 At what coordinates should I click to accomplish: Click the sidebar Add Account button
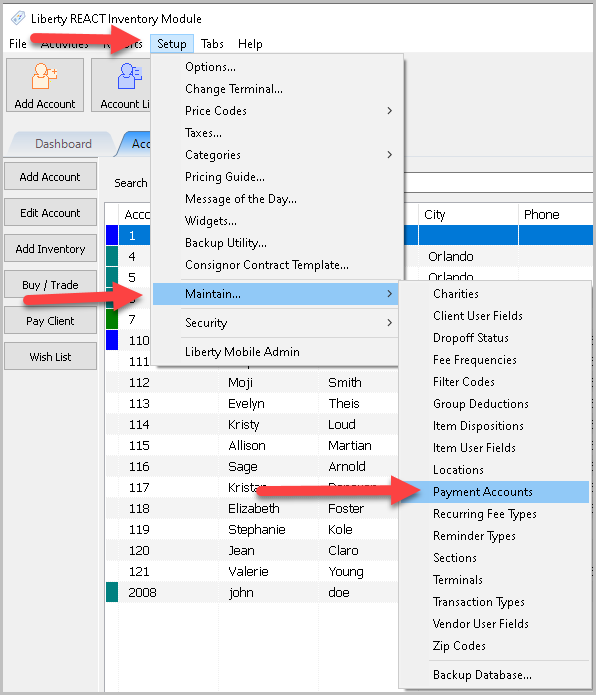(50, 177)
